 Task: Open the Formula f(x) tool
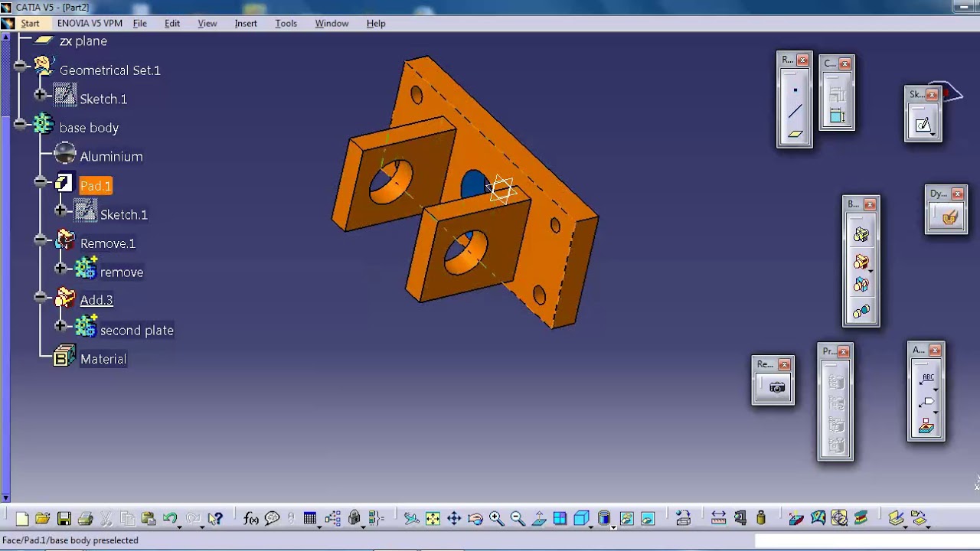[250, 519]
